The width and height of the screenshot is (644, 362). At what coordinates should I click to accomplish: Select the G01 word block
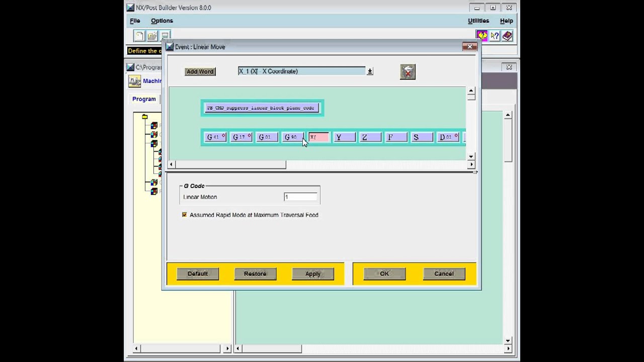click(267, 137)
